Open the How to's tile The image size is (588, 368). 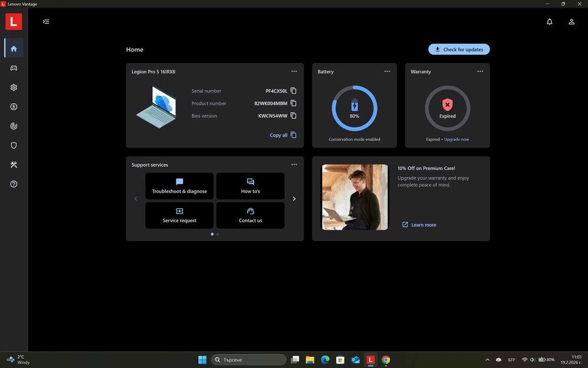(x=250, y=186)
